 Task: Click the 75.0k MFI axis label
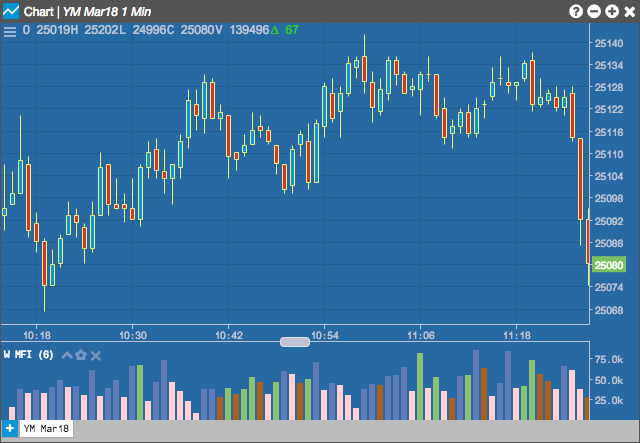(x=609, y=360)
